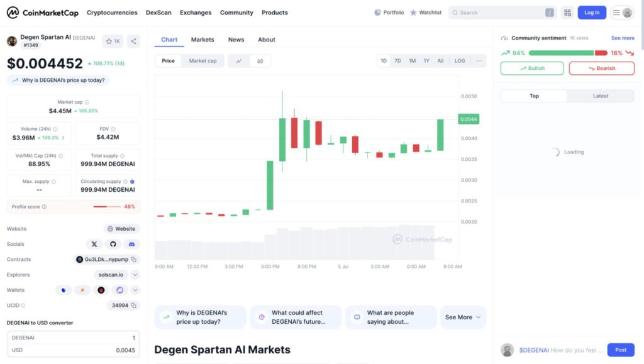
Task: Expand the Wallets dropdown arrow
Action: tap(135, 290)
